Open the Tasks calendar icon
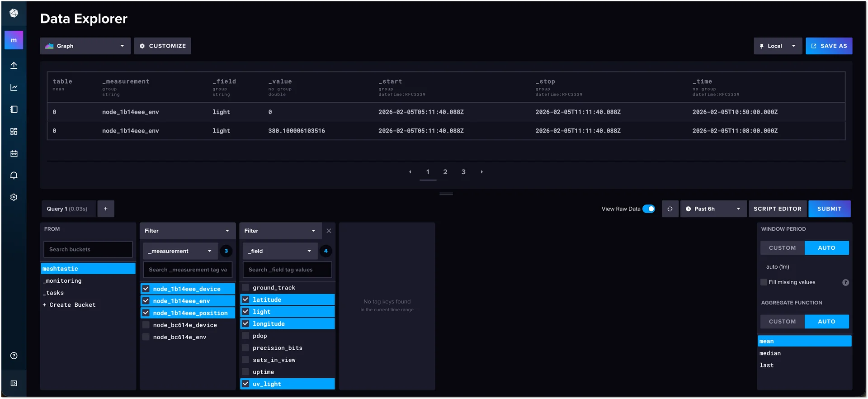Viewport: 868px width, 399px height. tap(14, 153)
